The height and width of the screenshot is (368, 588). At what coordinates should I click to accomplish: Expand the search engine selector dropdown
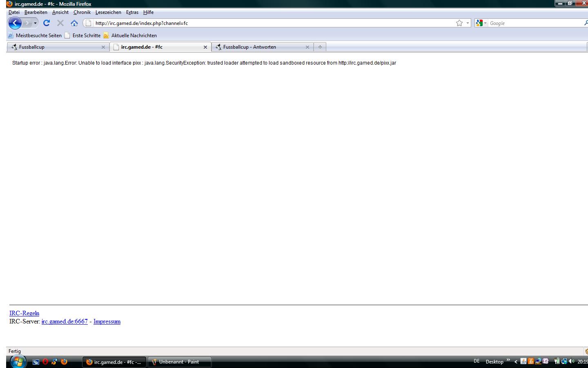pyautogui.click(x=485, y=23)
